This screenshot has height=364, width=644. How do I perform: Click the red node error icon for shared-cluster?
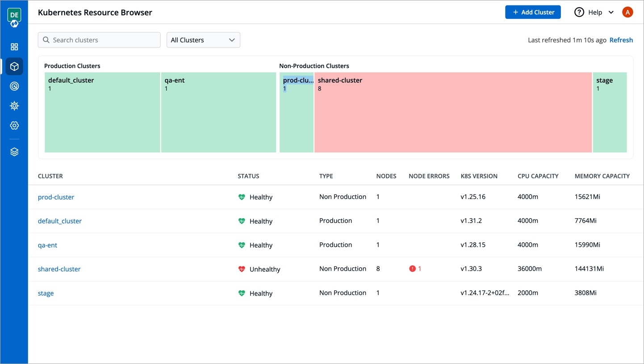(412, 269)
